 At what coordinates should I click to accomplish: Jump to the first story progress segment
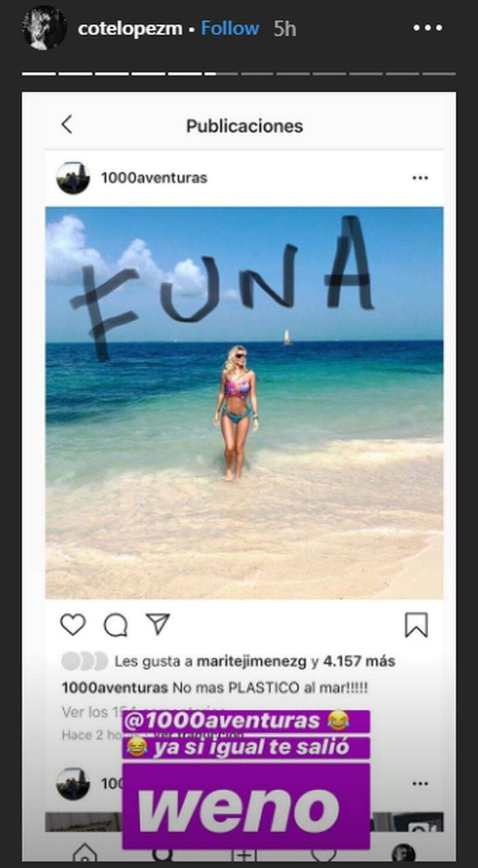tap(39, 73)
